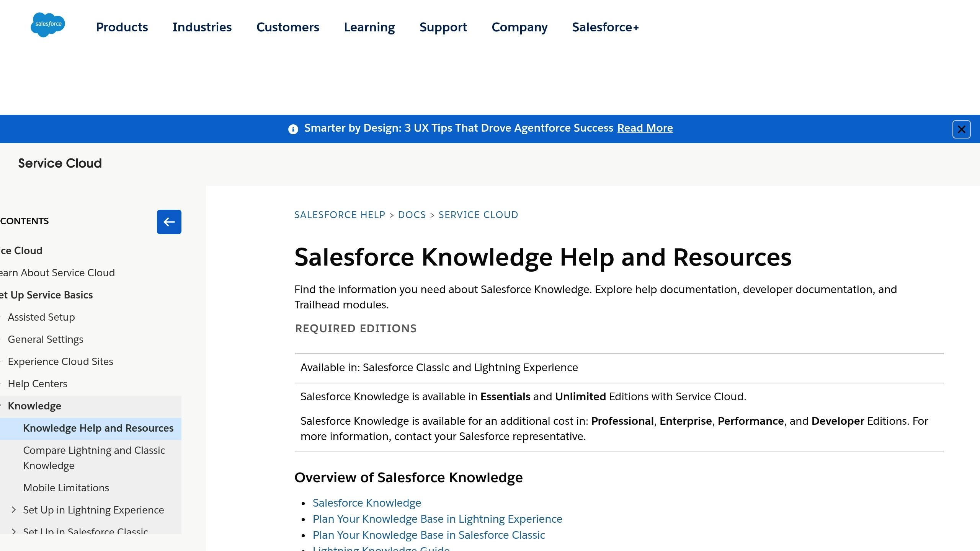This screenshot has width=980, height=551.
Task: Open Set Up in Lightning Experience item
Action: [93, 510]
